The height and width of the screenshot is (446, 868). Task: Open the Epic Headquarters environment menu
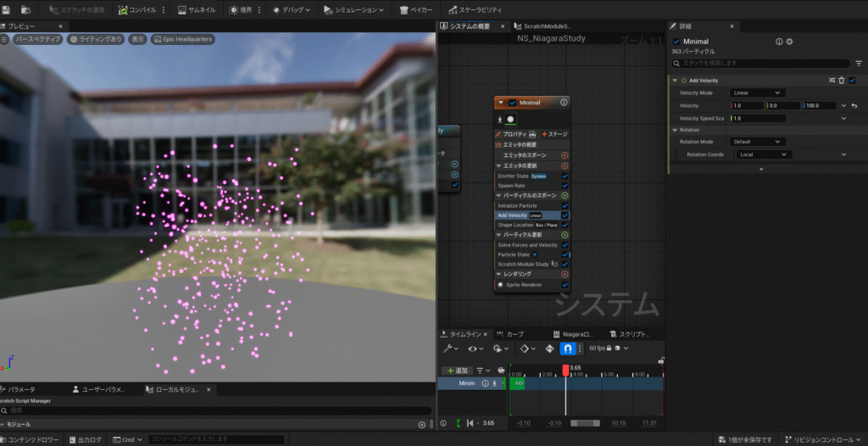point(182,39)
